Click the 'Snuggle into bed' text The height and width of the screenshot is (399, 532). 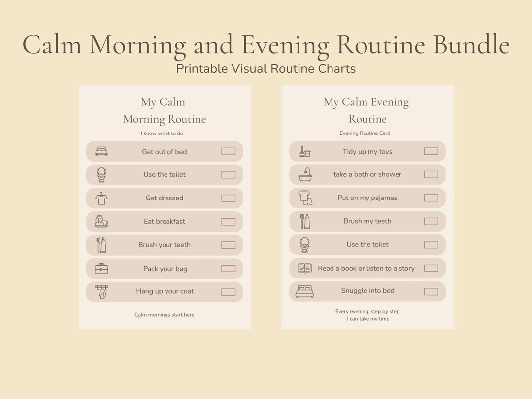[368, 291]
